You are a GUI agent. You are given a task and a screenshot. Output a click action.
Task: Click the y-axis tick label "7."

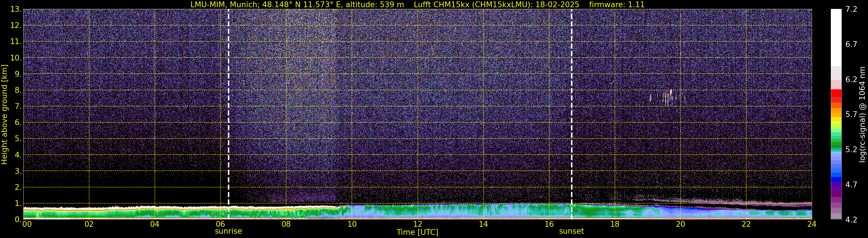click(18, 107)
